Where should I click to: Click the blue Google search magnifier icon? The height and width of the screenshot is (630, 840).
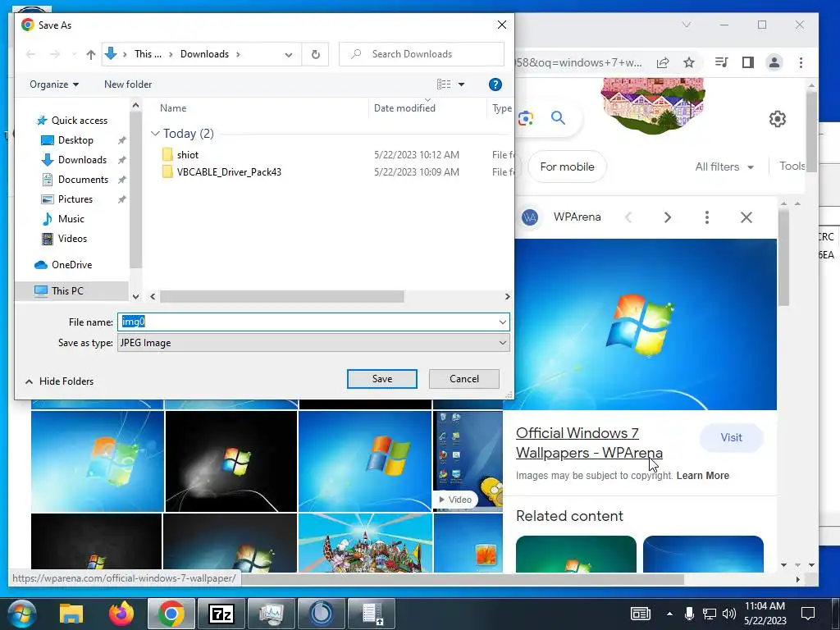558,118
